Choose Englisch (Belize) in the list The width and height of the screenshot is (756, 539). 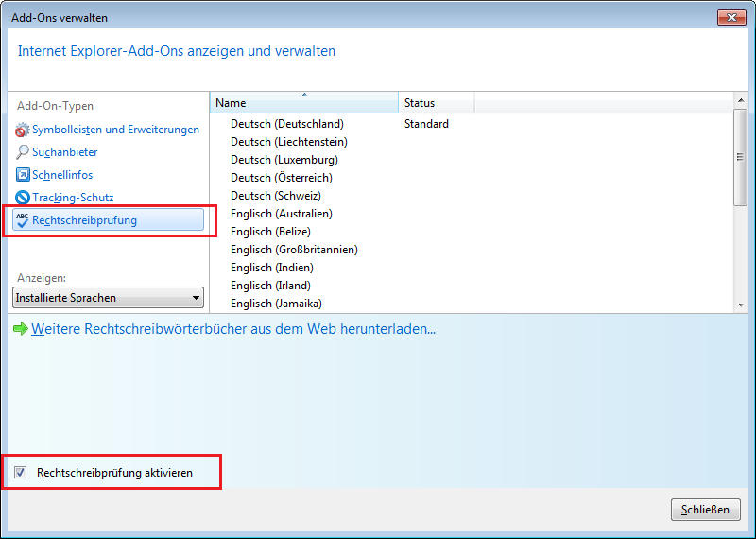click(270, 232)
